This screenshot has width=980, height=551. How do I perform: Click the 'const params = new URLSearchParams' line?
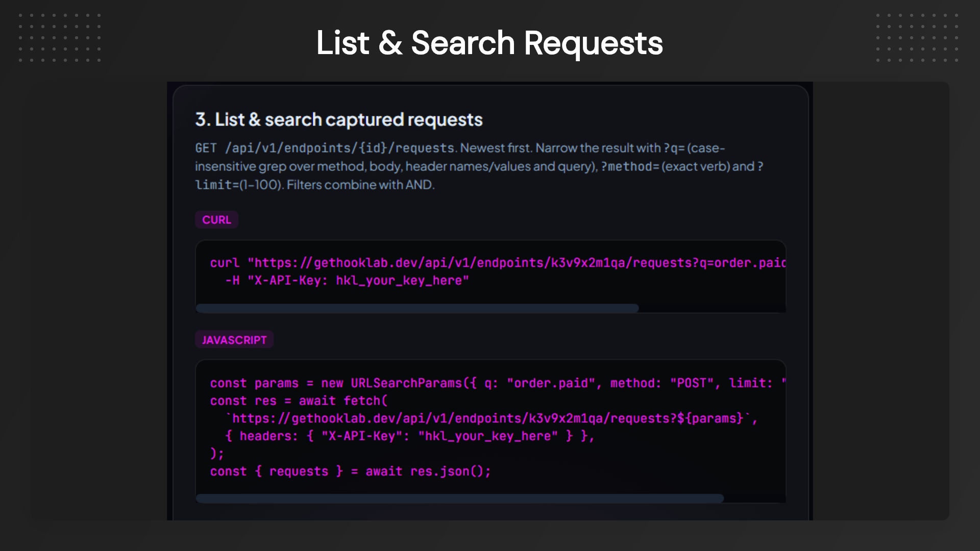(x=498, y=383)
